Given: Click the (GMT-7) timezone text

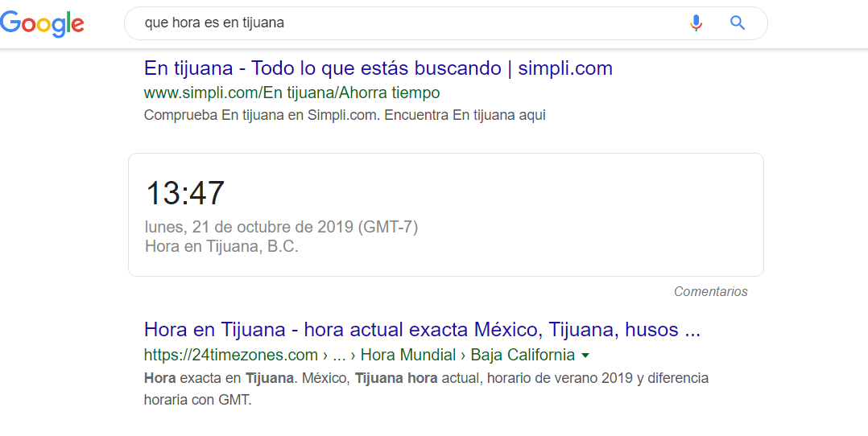Looking at the screenshot, I should [388, 227].
